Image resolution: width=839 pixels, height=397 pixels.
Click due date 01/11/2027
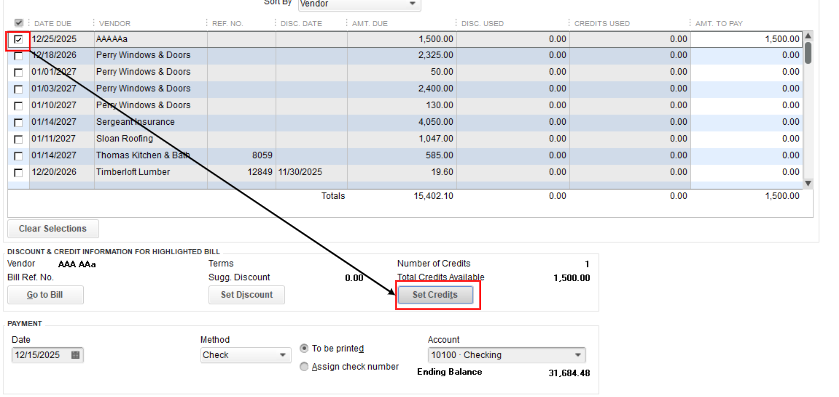point(54,139)
